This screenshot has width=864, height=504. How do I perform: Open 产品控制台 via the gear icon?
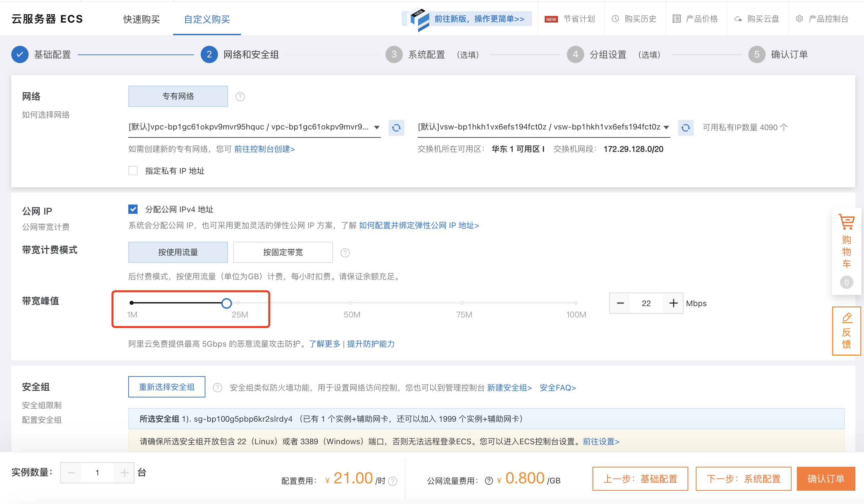coord(799,19)
